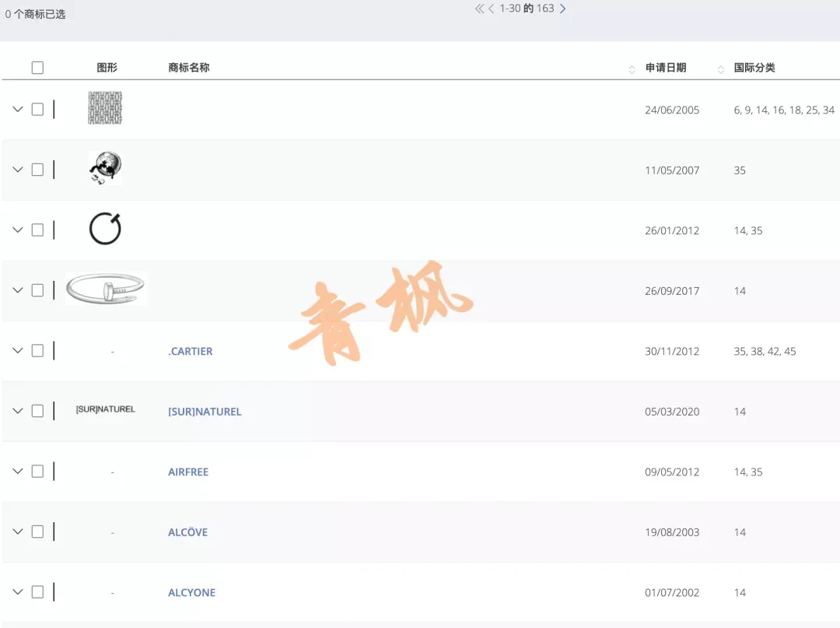840x628 pixels.
Task: Expand the row filed 24/06/2005
Action: 18,109
